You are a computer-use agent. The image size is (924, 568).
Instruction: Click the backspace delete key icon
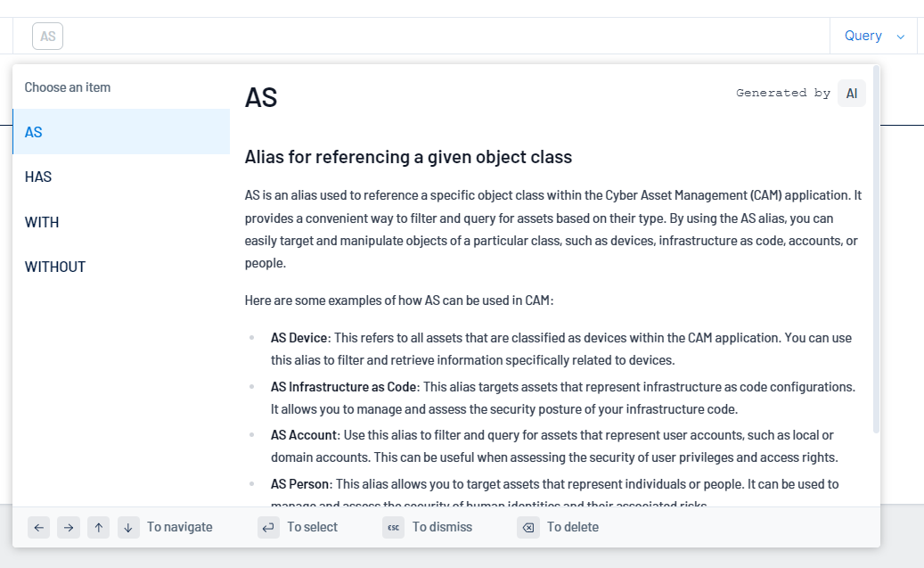click(x=528, y=527)
